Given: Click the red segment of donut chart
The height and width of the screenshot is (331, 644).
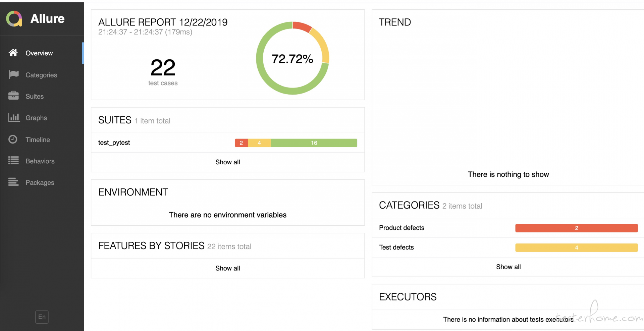Looking at the screenshot, I should click(x=302, y=26).
